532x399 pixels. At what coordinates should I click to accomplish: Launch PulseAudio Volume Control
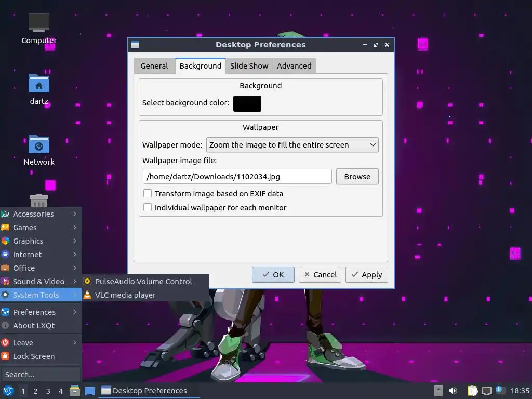[145, 281]
